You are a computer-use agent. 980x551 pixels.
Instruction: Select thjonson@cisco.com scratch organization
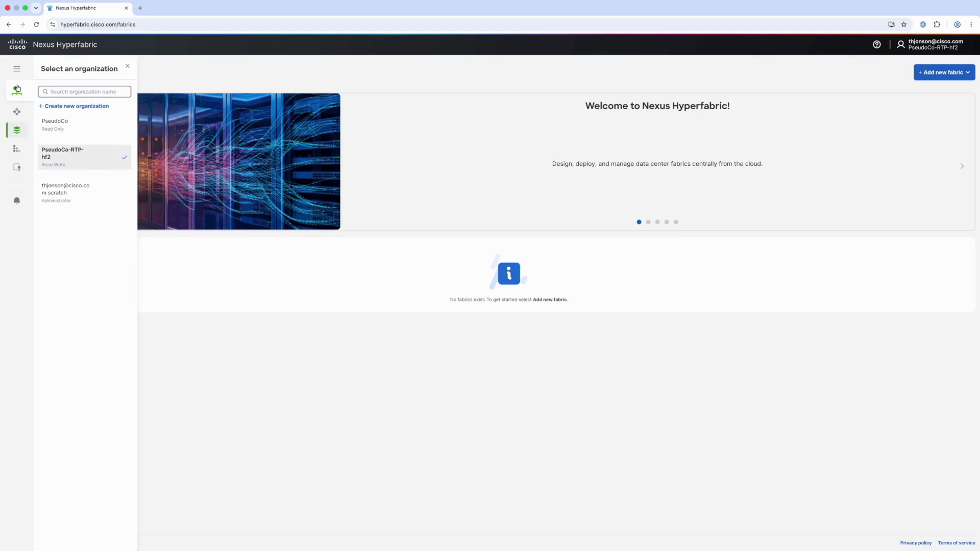[x=84, y=193]
